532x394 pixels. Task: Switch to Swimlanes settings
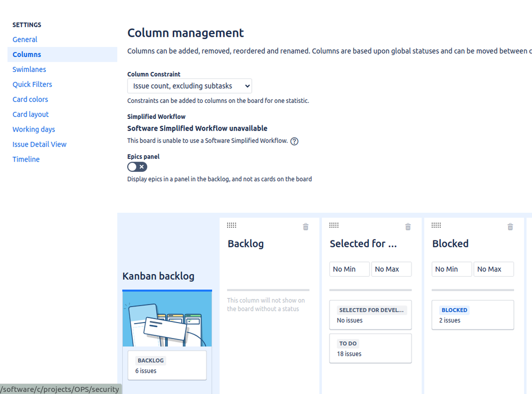[29, 69]
